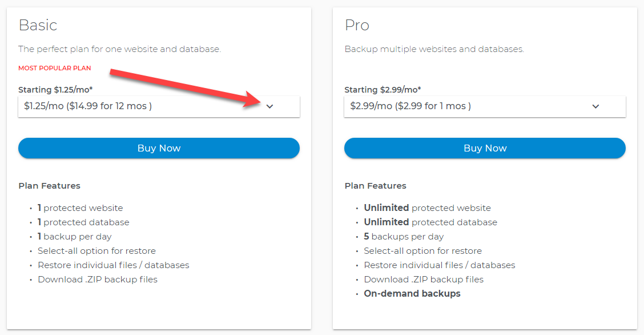Screen dimensions: 644x335
Task: Expand the Pro plan pricing dropdown
Action: pos(485,106)
